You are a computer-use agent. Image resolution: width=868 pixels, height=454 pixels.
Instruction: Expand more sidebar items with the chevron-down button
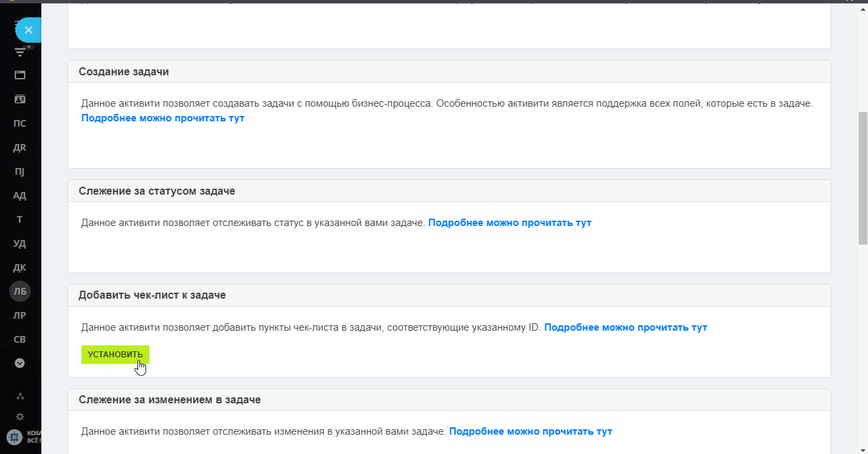20,363
